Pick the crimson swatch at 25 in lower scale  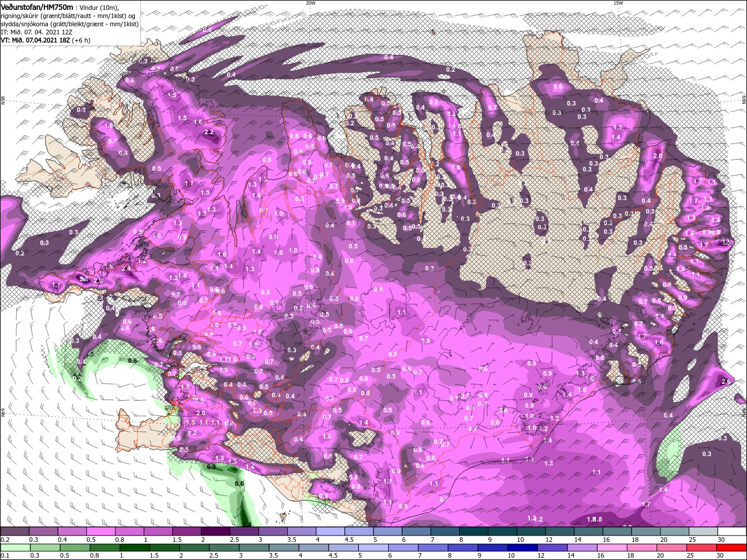click(x=702, y=548)
